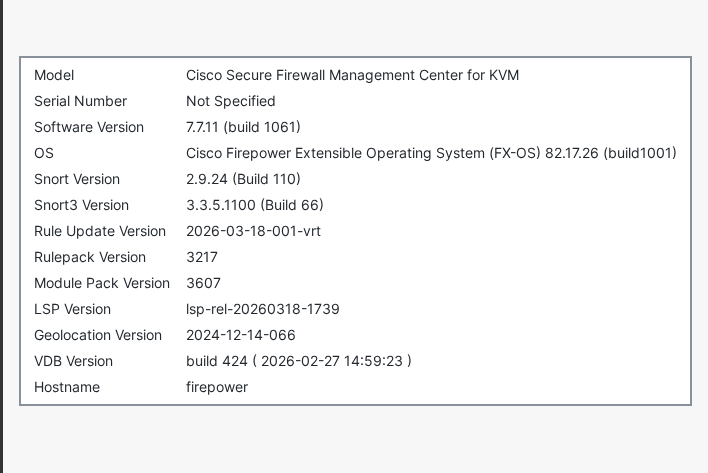Select the "Cisco Secure Firewall Management Center" model value
Image resolution: width=708 pixels, height=473 pixels.
point(352,75)
